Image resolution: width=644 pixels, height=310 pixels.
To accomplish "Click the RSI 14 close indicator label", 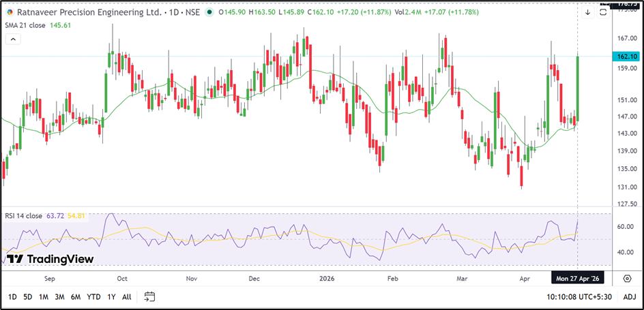I will point(24,216).
